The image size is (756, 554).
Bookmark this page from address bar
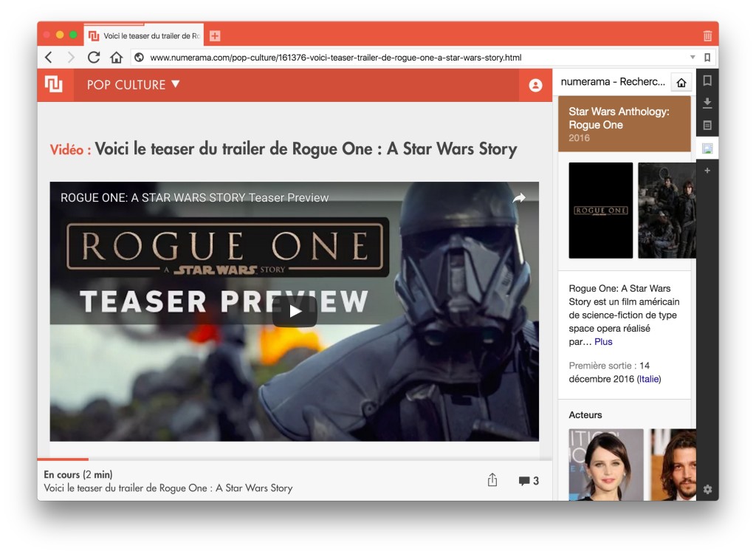pyautogui.click(x=707, y=58)
